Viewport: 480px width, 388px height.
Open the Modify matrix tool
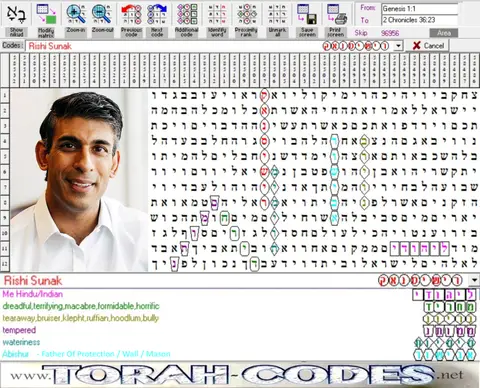point(46,14)
